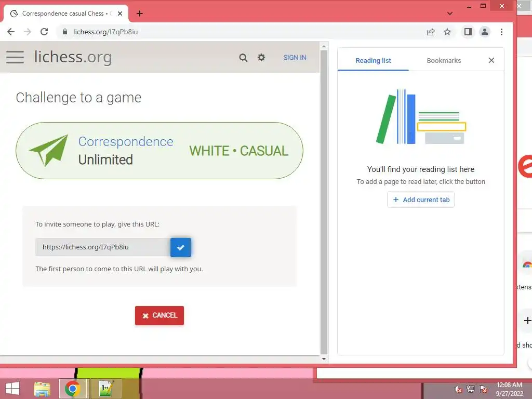Toggle the Chrome side panel button
Viewport: 532px width, 399px height.
click(x=468, y=32)
